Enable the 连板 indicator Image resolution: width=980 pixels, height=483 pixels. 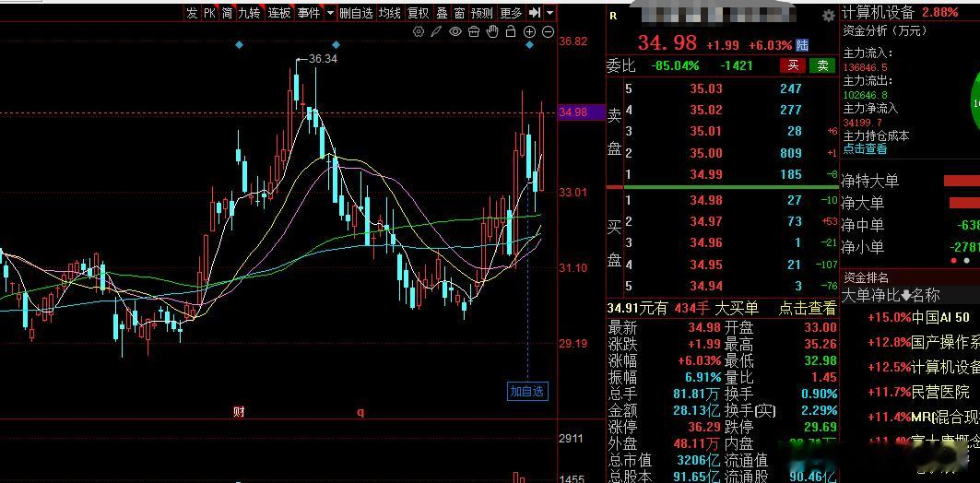(x=278, y=13)
